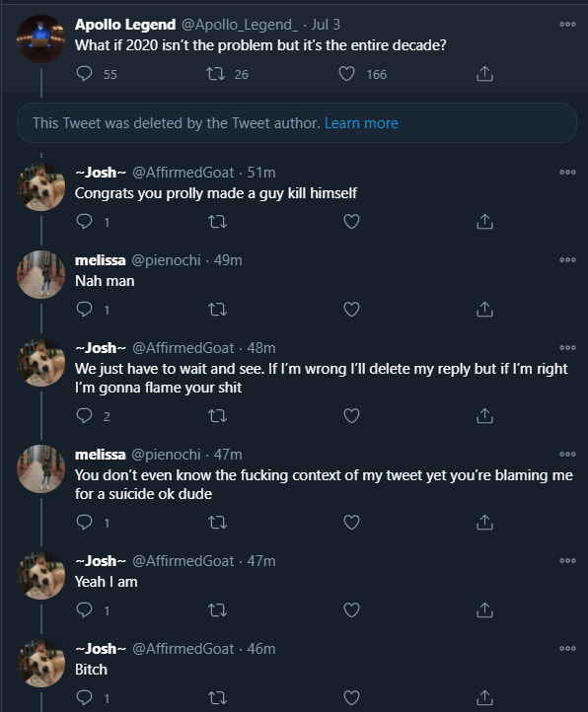Screen dimensions: 588x712
Task: Open more options on melissa's 'Nah man' tweet
Action: (x=567, y=259)
